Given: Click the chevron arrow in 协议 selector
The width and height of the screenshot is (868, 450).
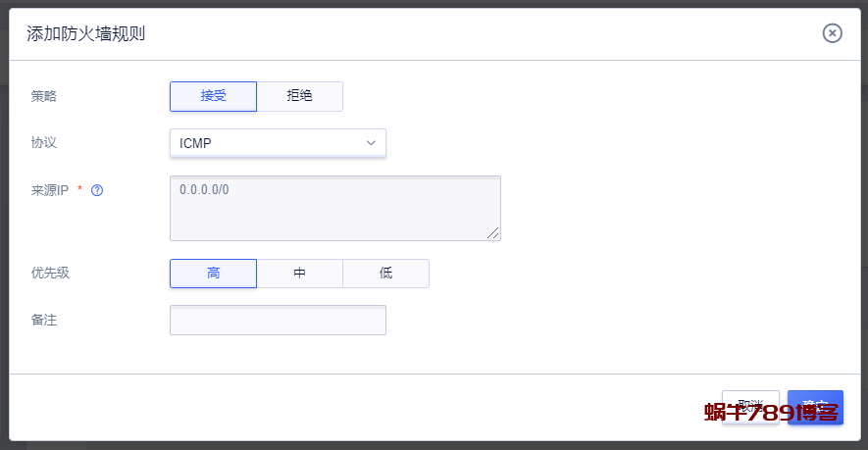Looking at the screenshot, I should 371,143.
